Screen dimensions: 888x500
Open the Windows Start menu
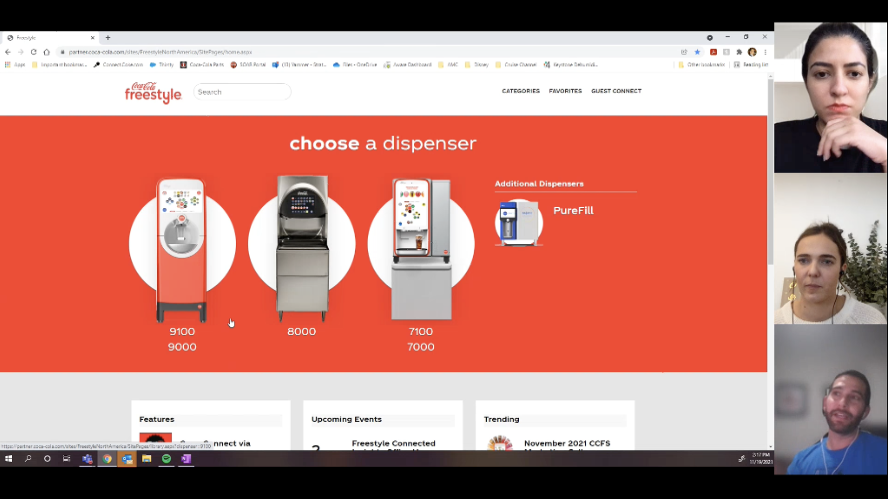[x=8, y=459]
